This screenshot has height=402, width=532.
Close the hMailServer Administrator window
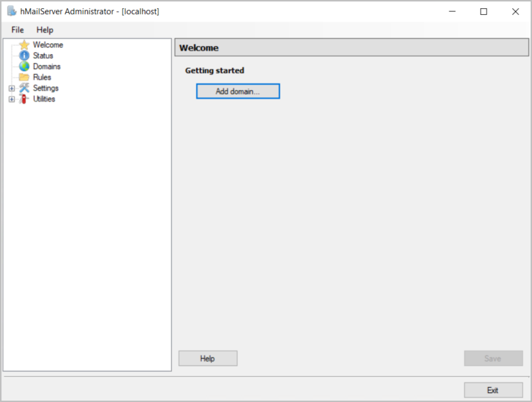pyautogui.click(x=515, y=12)
